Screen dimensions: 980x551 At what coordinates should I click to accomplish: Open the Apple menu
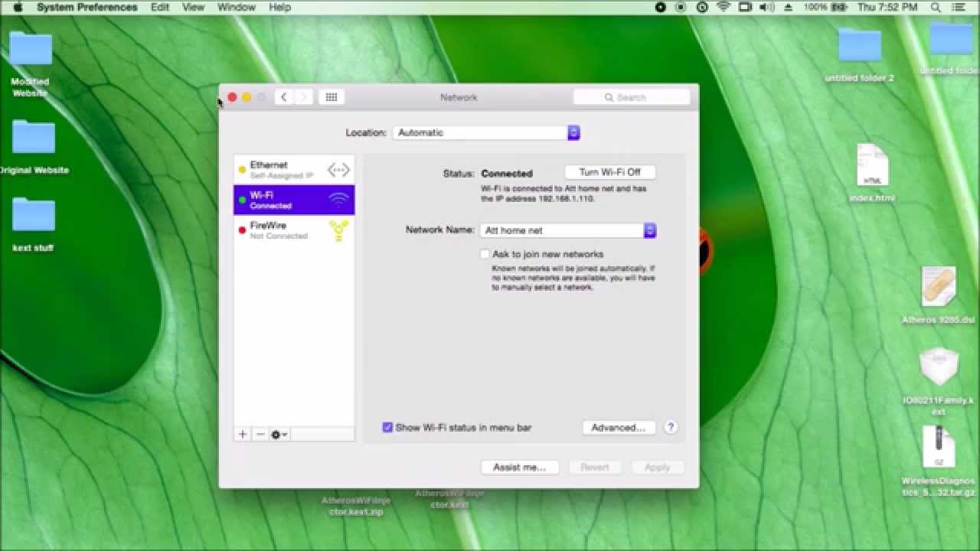[x=18, y=7]
